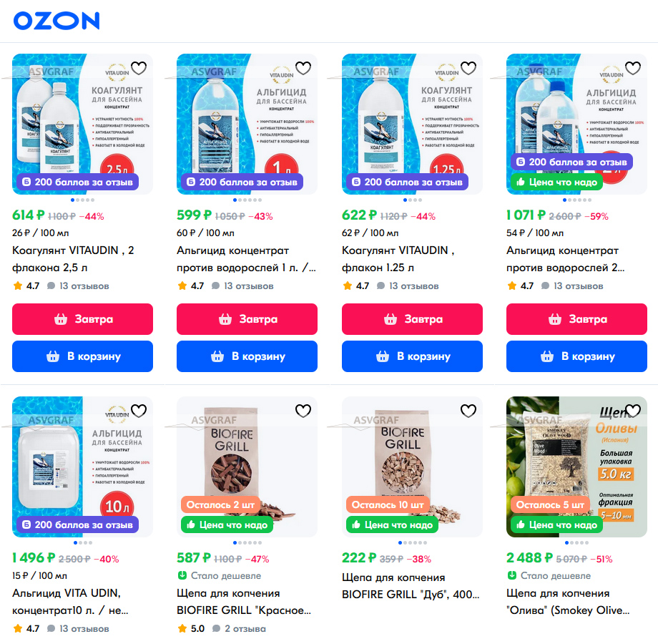Click Осталось 2 шт badge on BIOFIRE Красное card
This screenshot has width=658, height=644.
[x=221, y=504]
